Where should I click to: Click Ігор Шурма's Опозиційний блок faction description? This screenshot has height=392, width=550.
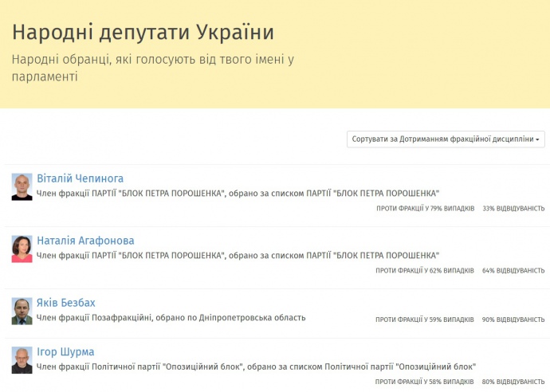[256, 367]
